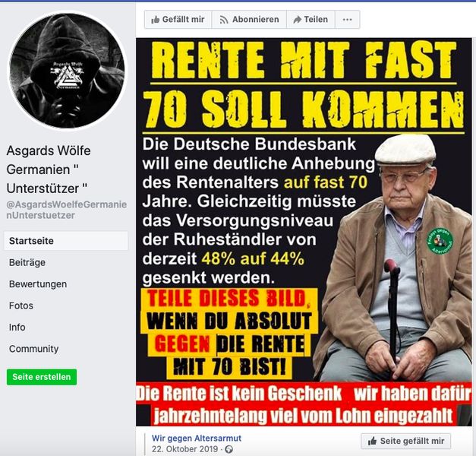Select Startseite in the sidebar

(x=66, y=241)
